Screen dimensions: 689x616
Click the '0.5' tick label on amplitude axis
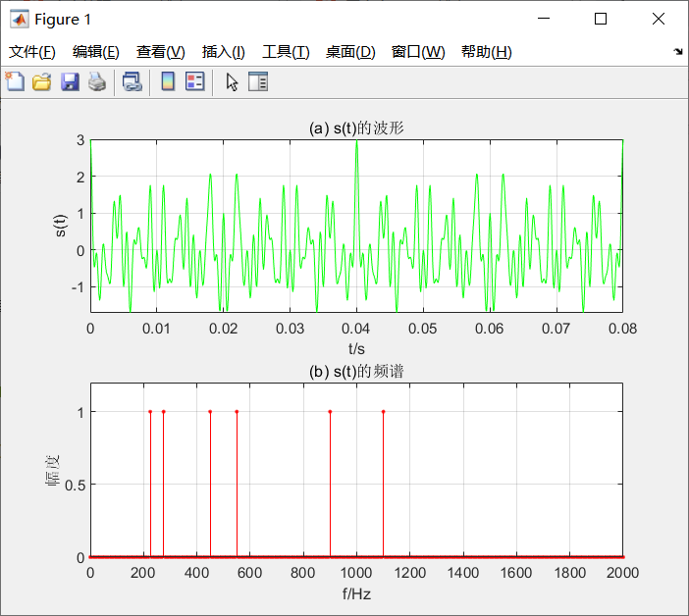point(75,486)
